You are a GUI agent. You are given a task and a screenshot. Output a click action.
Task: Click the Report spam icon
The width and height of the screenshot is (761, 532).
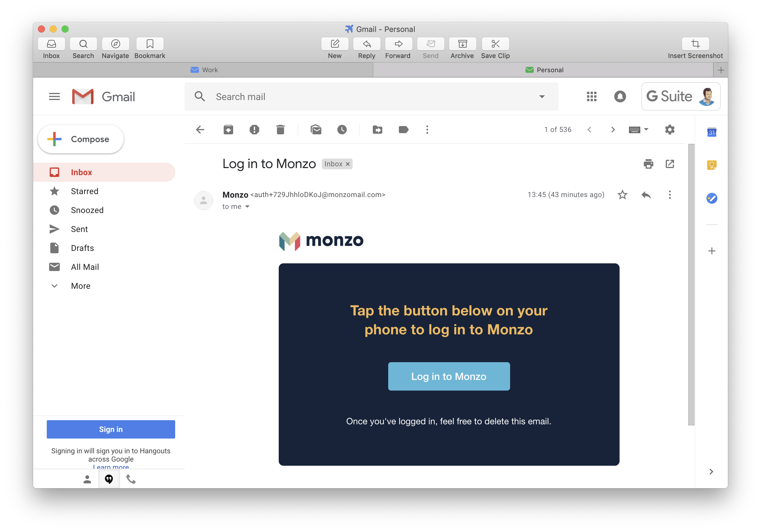(254, 130)
